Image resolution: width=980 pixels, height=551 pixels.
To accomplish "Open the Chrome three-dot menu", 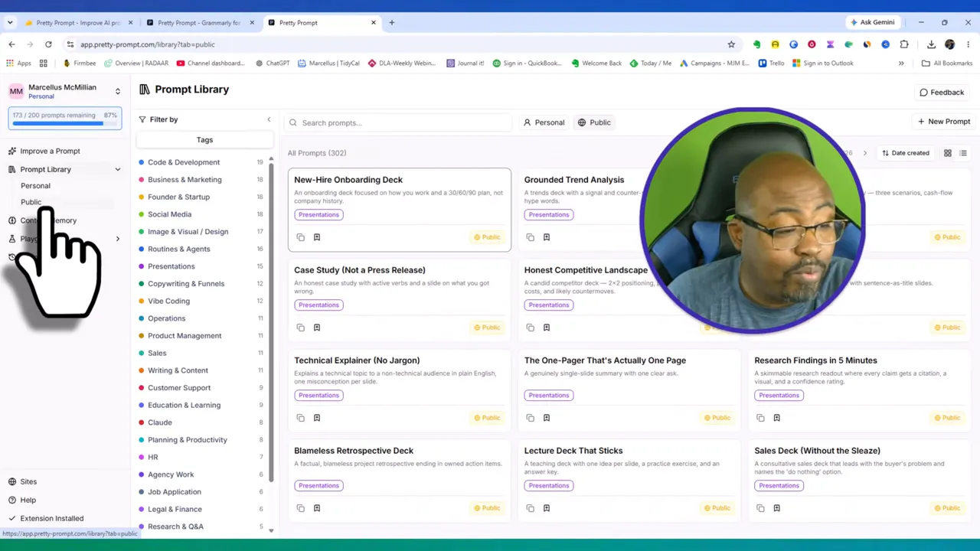I will click(x=969, y=44).
